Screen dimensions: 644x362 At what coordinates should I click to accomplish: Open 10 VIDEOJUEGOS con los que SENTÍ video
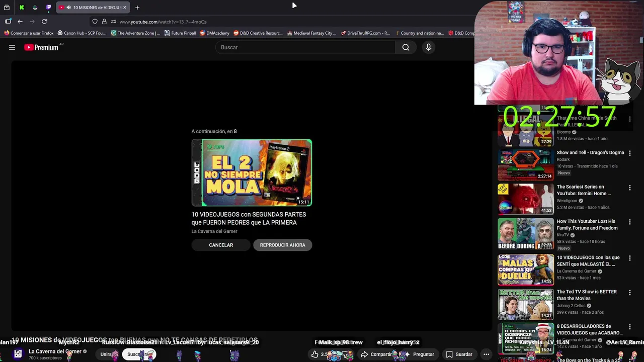click(588, 260)
